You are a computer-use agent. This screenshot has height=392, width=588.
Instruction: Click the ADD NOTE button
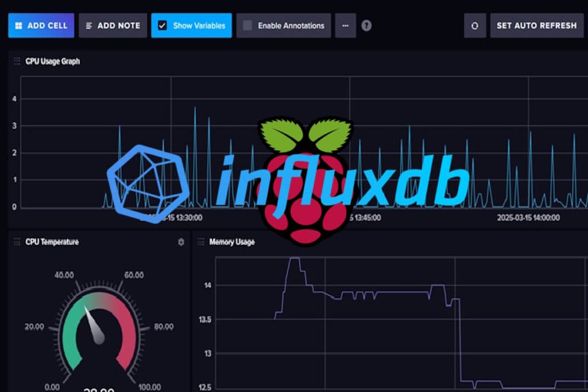pyautogui.click(x=113, y=26)
